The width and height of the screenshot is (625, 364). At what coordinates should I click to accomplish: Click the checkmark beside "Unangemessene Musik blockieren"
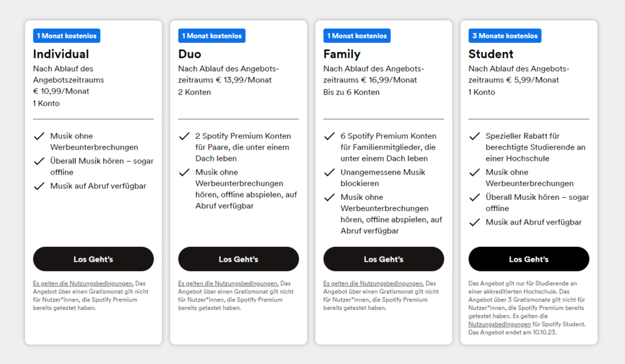pos(329,173)
